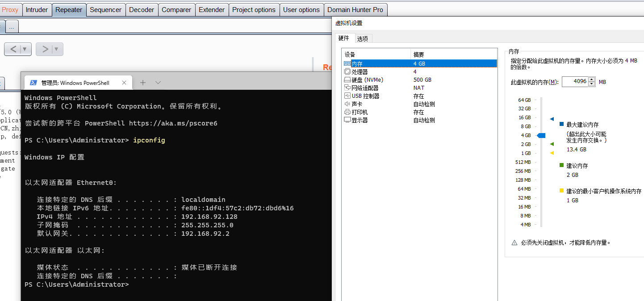The width and height of the screenshot is (644, 301).
Task: Open the Burp next history arrow dropdown
Action: 57,49
